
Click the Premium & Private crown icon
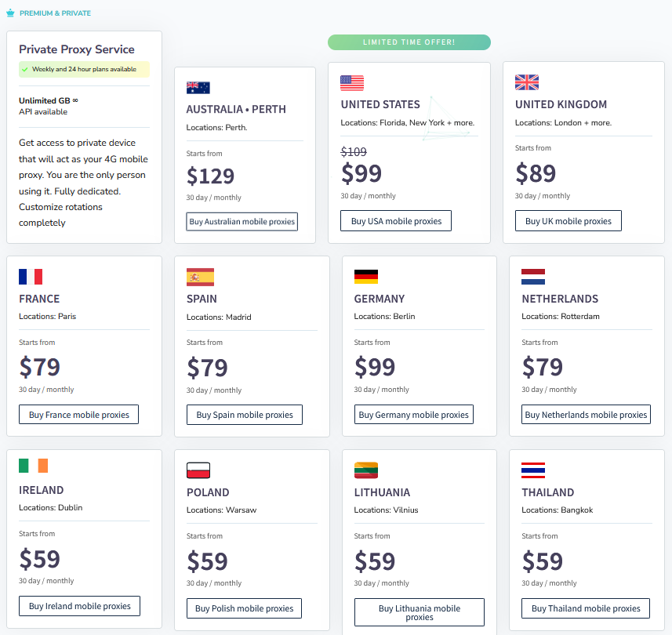(10, 13)
